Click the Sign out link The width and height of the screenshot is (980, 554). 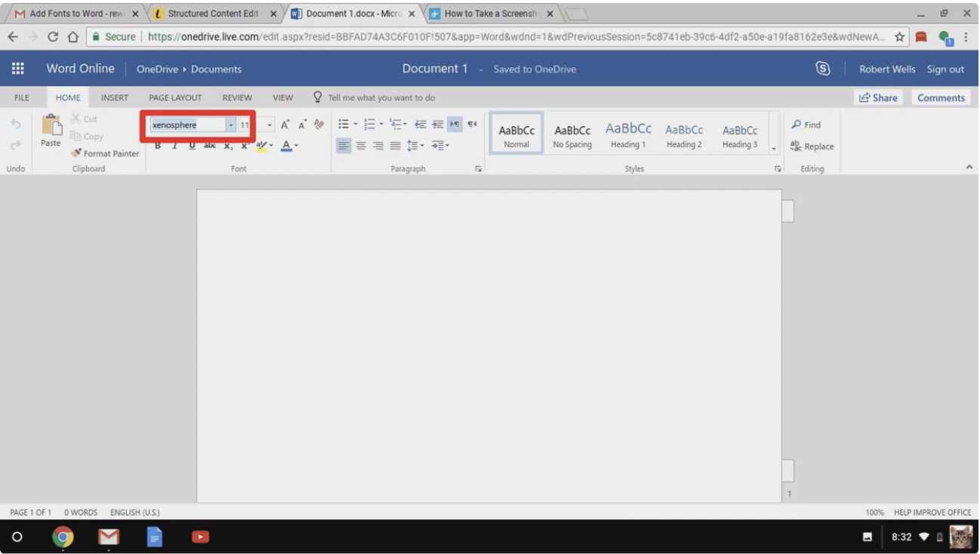coord(945,69)
